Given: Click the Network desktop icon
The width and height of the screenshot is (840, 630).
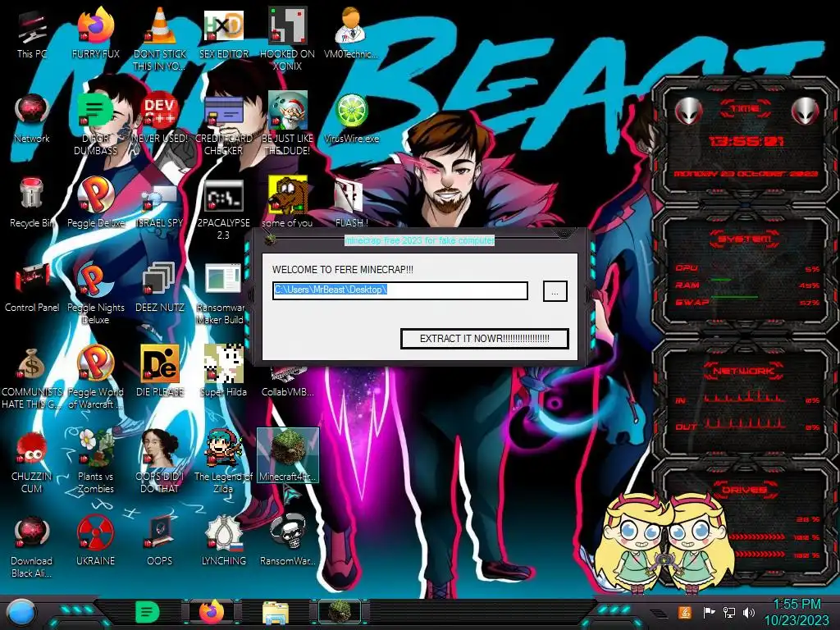Looking at the screenshot, I should pos(32,119).
